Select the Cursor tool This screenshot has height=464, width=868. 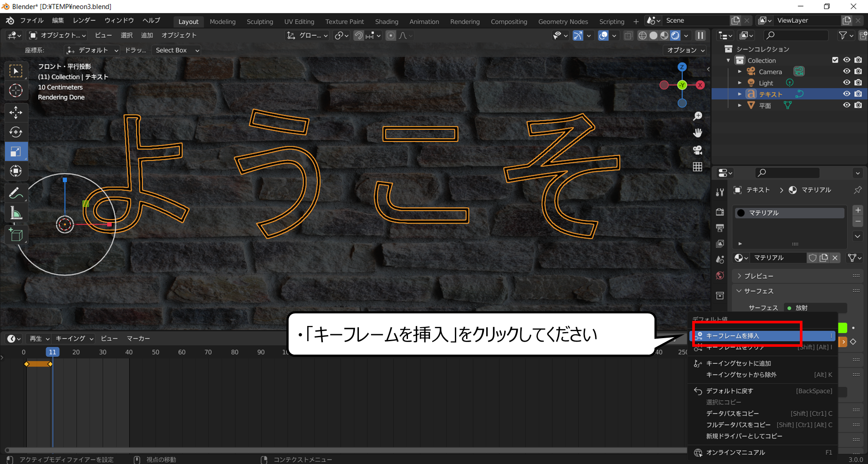pos(16,90)
